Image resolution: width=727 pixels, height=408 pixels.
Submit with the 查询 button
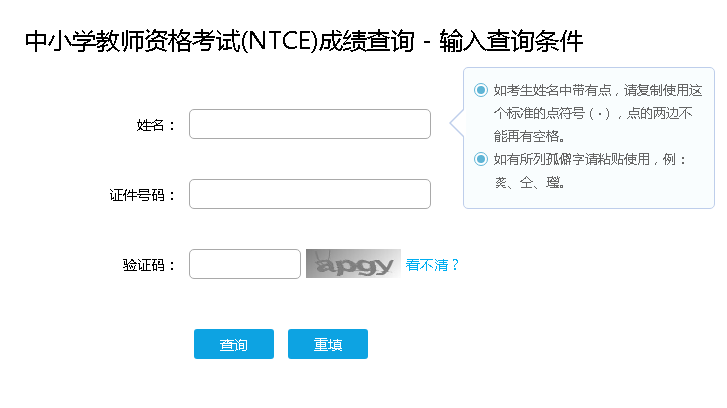[234, 344]
